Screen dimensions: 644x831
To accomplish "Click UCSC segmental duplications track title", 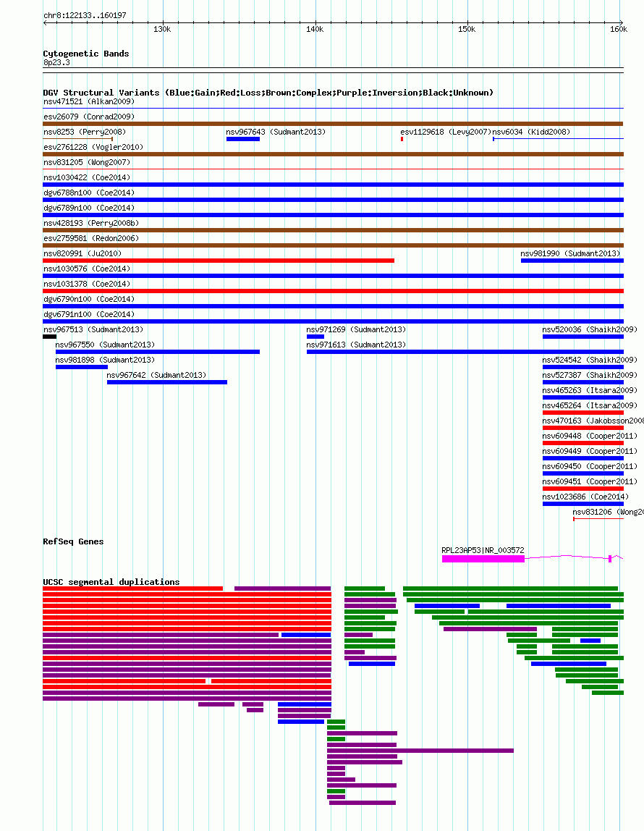I will pos(111,582).
